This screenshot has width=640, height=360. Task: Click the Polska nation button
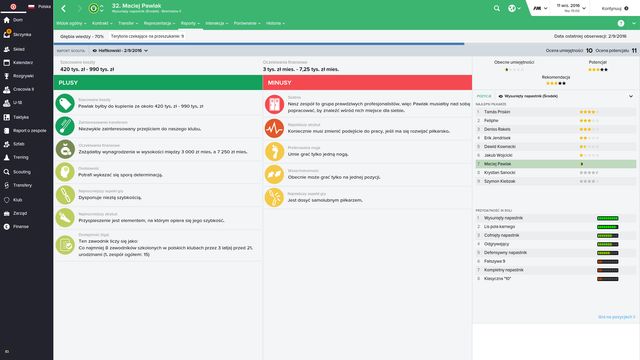pyautogui.click(x=40, y=7)
